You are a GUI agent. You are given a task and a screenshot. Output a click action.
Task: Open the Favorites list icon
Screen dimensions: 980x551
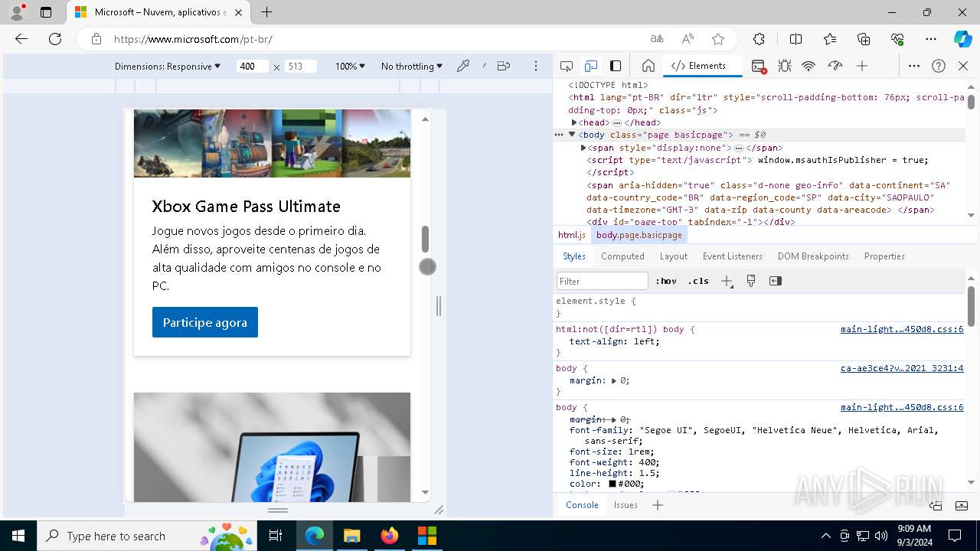[830, 39]
